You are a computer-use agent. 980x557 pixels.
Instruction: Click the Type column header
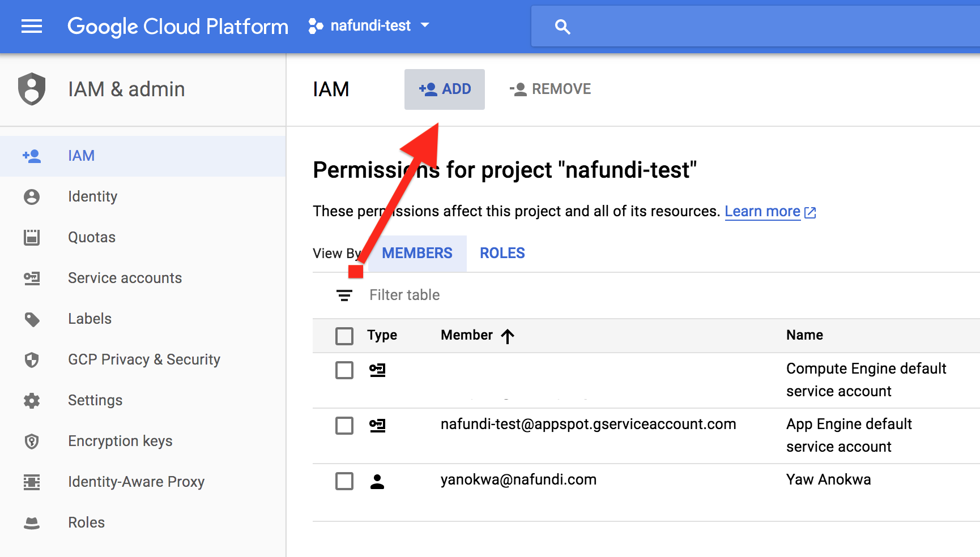point(382,335)
